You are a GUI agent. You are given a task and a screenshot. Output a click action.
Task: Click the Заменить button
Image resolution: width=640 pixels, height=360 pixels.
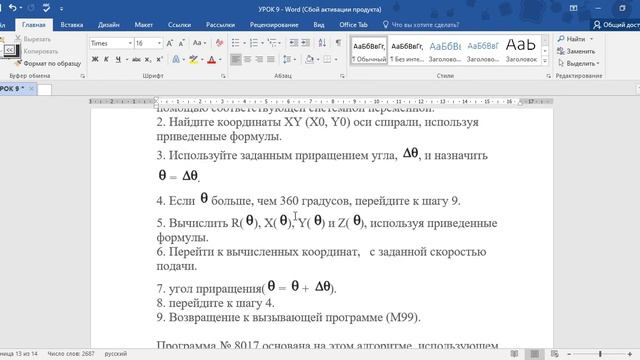(576, 51)
